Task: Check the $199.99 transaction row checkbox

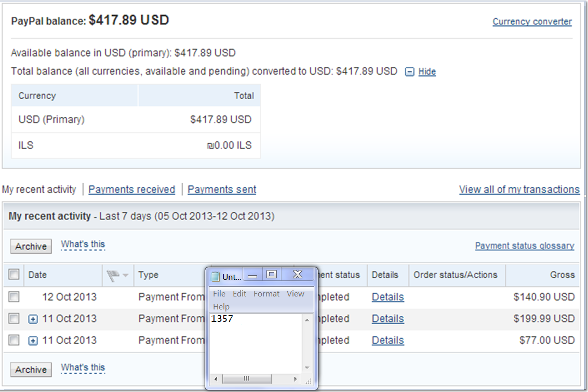Action: tap(14, 319)
